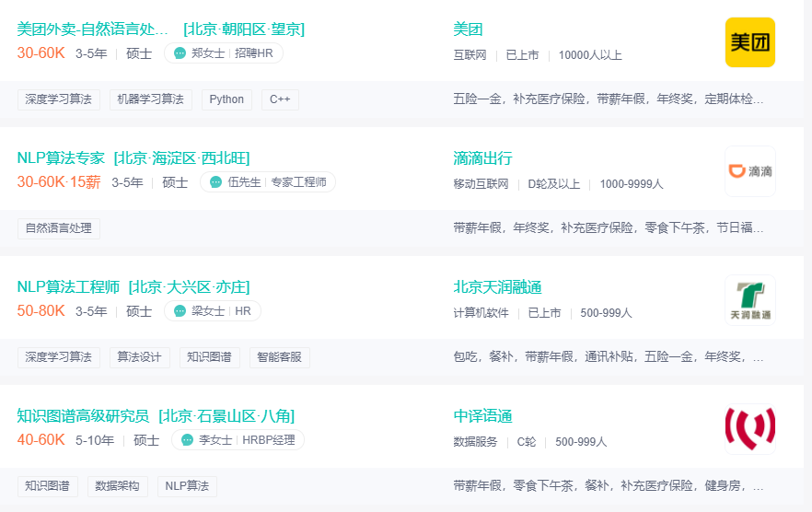The image size is (812, 512).
Task: Visit the 美团 company page link
Action: pos(468,29)
